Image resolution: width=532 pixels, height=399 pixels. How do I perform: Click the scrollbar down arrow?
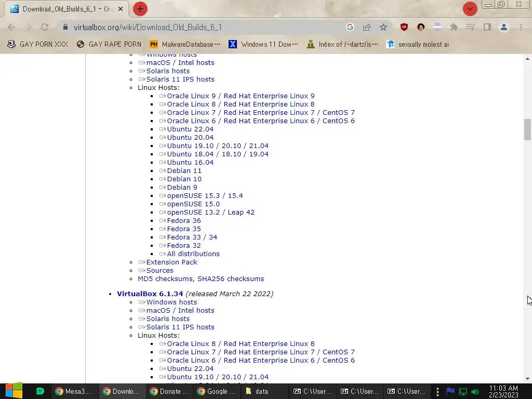pos(527,379)
